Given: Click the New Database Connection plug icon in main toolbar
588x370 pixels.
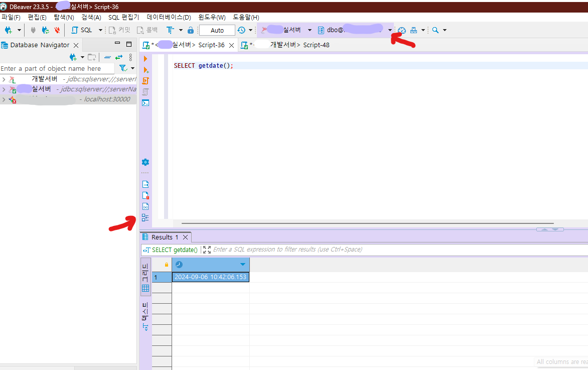Looking at the screenshot, I should click(x=8, y=30).
